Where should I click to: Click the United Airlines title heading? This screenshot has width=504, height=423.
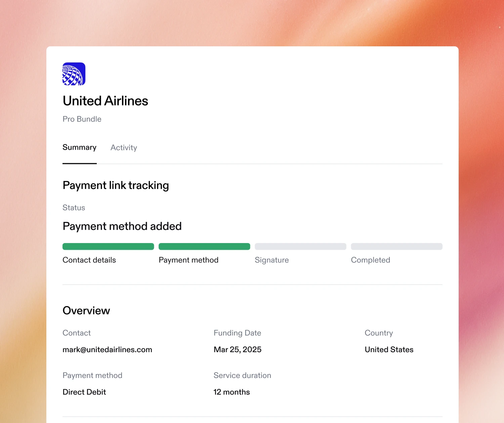pyautogui.click(x=105, y=101)
